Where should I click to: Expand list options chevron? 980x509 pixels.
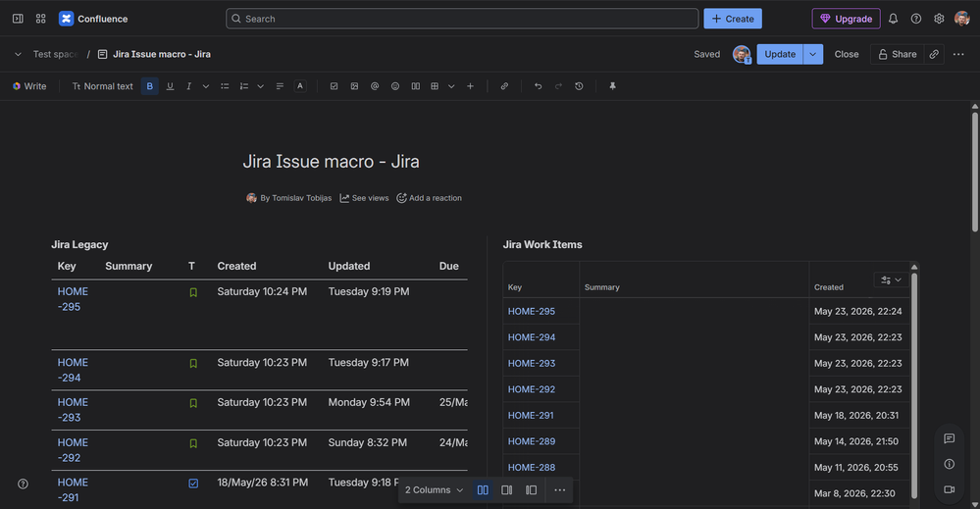click(x=261, y=86)
